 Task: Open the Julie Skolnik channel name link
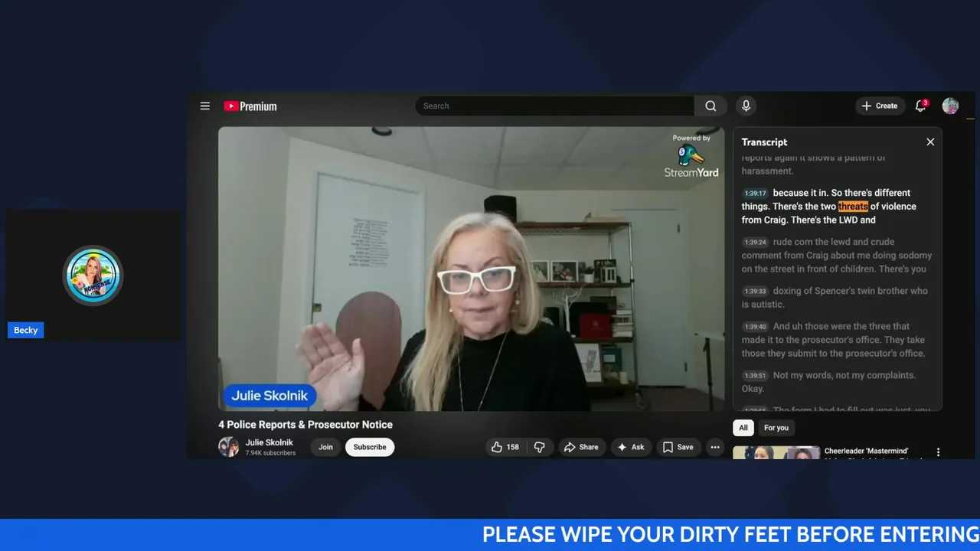pyautogui.click(x=269, y=442)
